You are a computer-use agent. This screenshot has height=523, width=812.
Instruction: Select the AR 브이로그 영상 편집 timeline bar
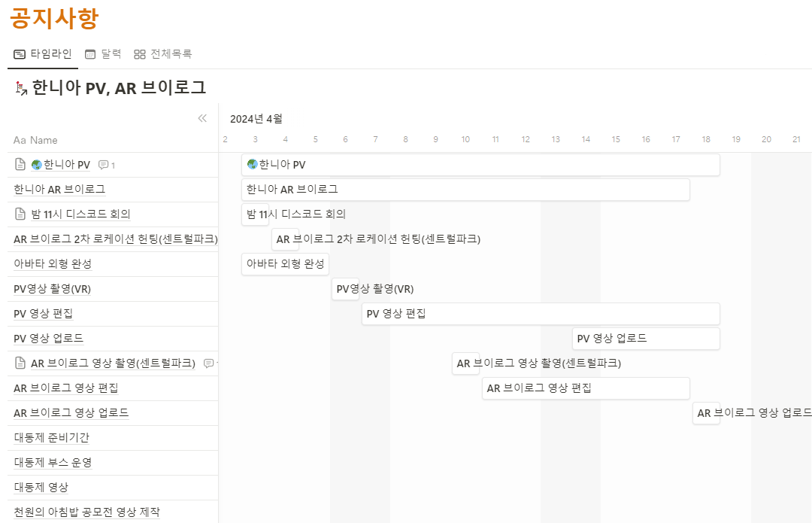[585, 388]
